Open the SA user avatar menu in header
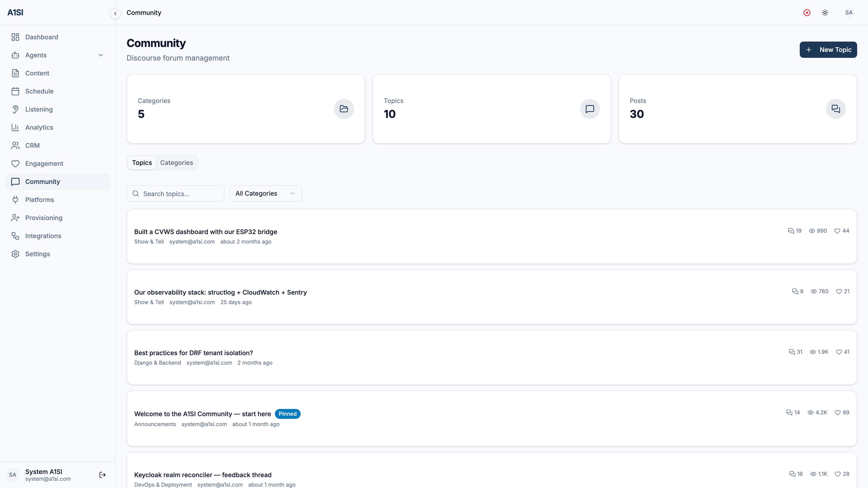 coord(849,12)
